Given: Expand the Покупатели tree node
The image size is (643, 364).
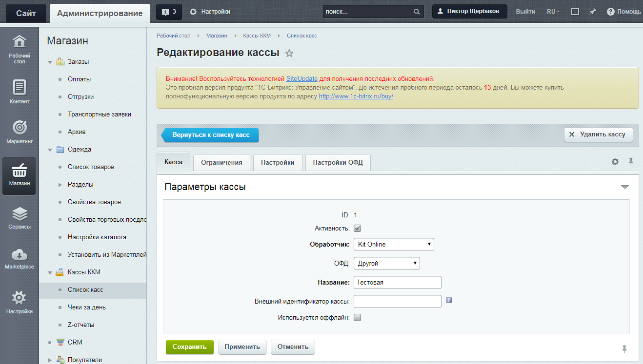Looking at the screenshot, I should (50, 360).
